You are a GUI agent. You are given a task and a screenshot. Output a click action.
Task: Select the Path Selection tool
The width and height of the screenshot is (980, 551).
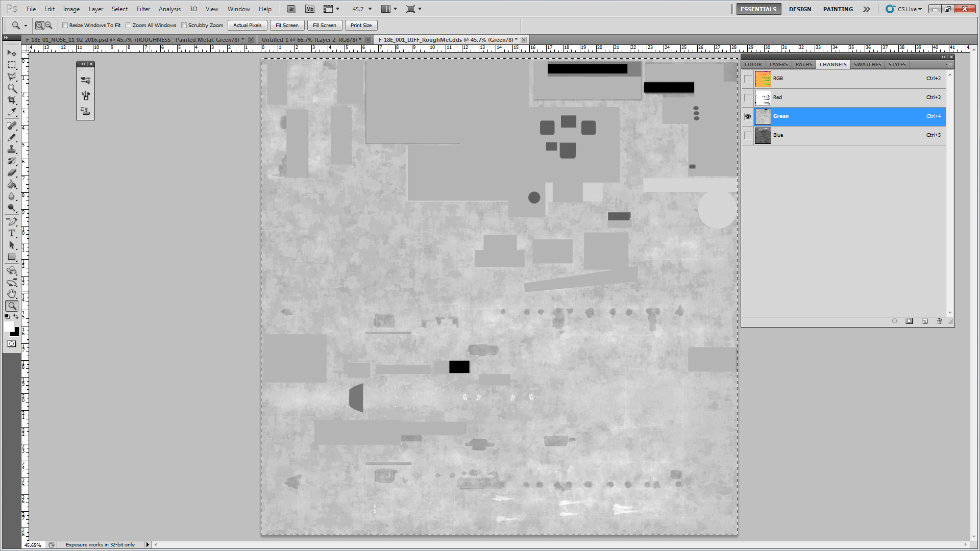coord(12,245)
